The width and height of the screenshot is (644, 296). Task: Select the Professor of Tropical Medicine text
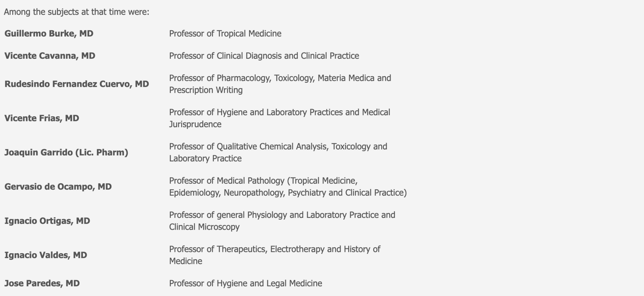click(225, 34)
